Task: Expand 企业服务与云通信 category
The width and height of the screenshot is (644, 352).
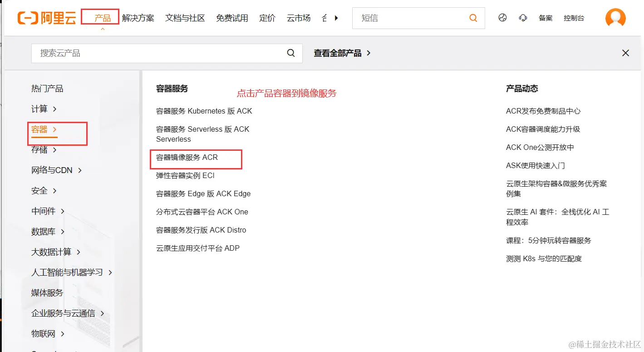Action: [68, 313]
